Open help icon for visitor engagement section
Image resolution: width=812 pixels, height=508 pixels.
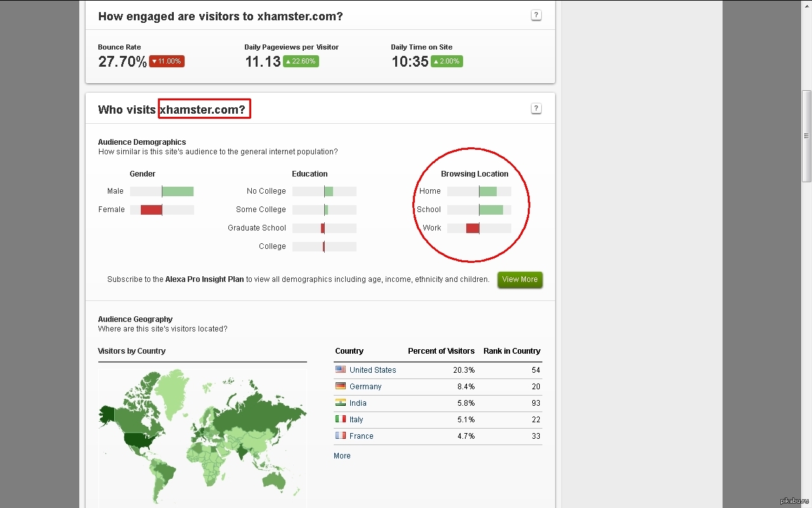tap(536, 15)
